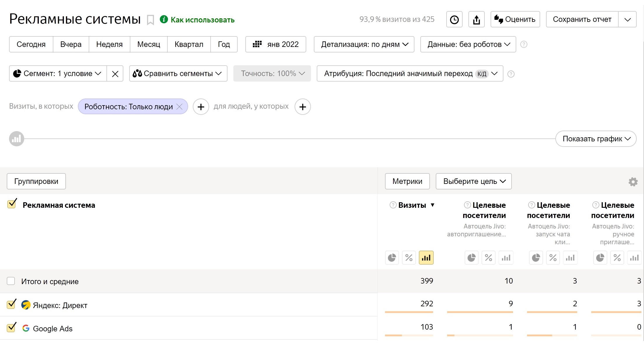Click Яндекс: Директ row name
Image resolution: width=644 pixels, height=350 pixels.
(x=60, y=305)
